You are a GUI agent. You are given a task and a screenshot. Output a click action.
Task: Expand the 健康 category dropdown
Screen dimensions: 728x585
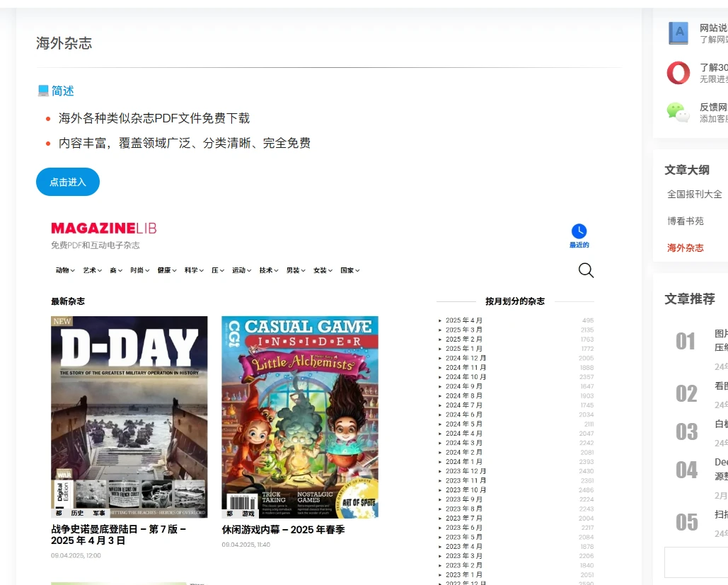coord(167,270)
